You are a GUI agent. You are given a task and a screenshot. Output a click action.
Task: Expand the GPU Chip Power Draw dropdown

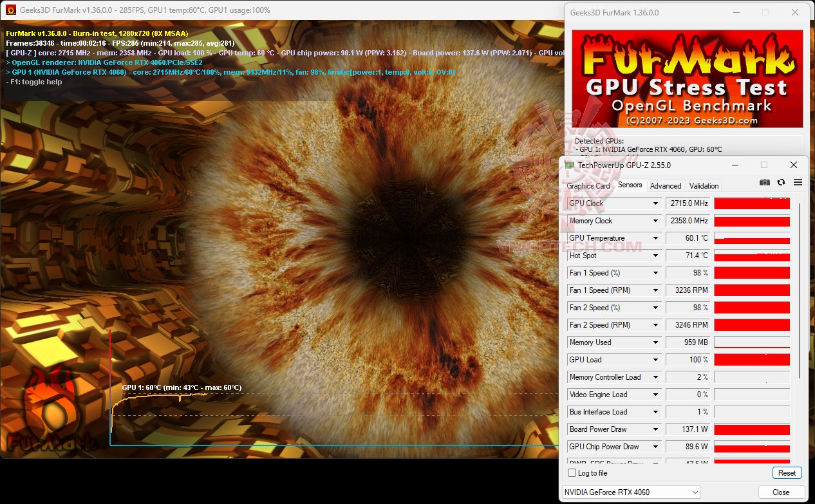point(655,447)
